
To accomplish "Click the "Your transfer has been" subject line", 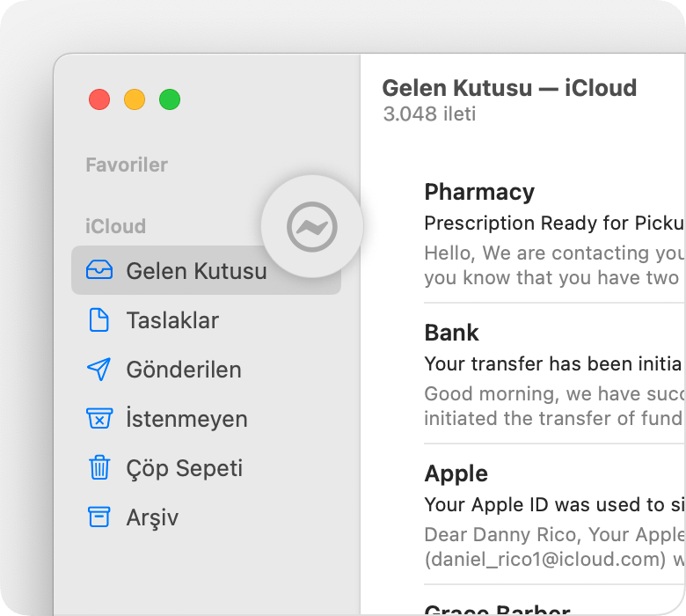I will click(x=552, y=363).
